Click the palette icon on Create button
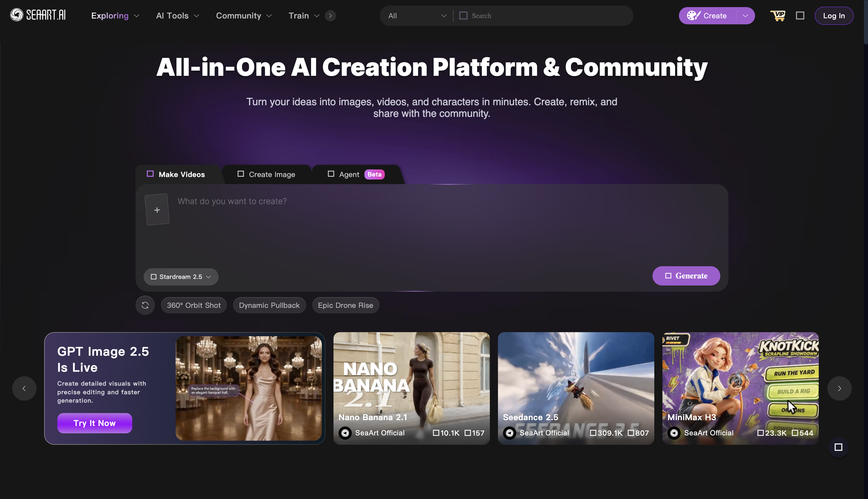The width and height of the screenshot is (868, 499). point(693,15)
